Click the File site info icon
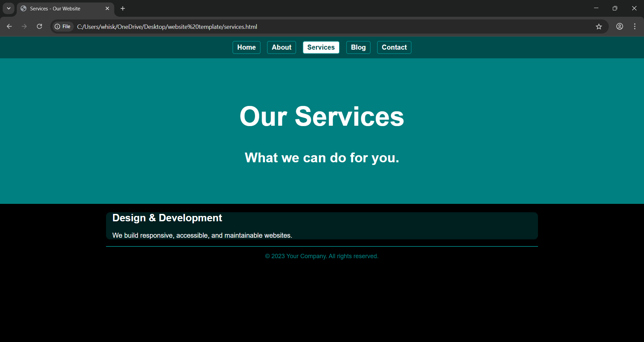Viewport: 644px width, 342px height. 63,26
